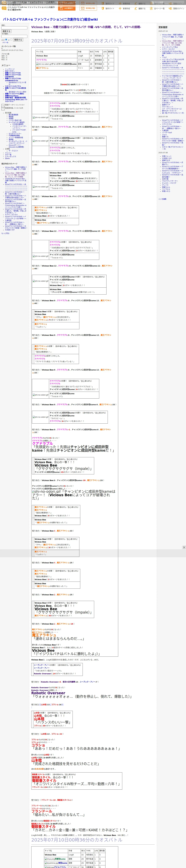Open グレイス in update history
The height and width of the screenshot is (868, 186).
(x=165, y=185)
